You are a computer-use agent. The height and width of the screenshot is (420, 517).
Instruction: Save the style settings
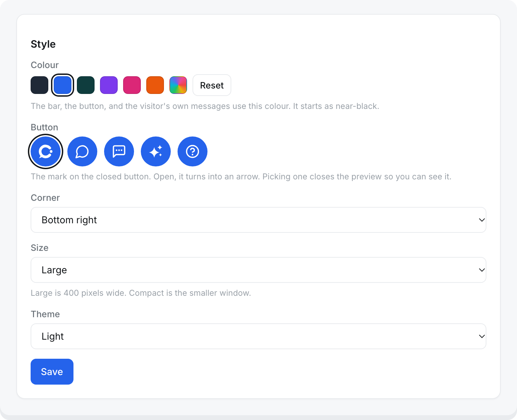52,372
